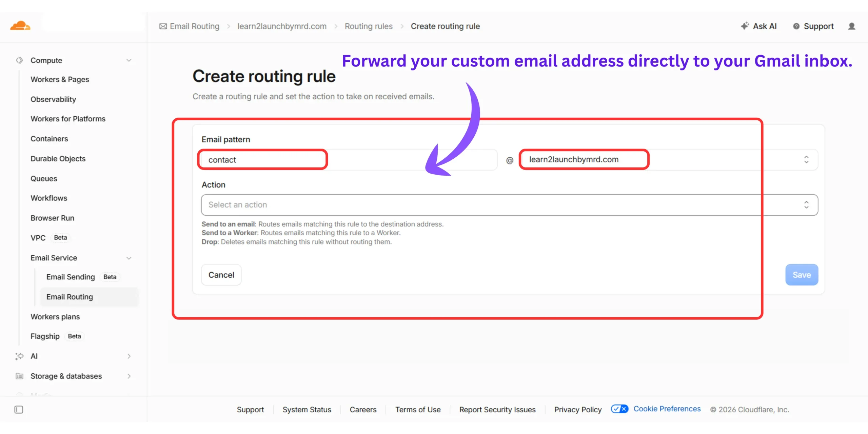Open VPC Beta sidebar item
The image size is (868, 434).
(50, 238)
